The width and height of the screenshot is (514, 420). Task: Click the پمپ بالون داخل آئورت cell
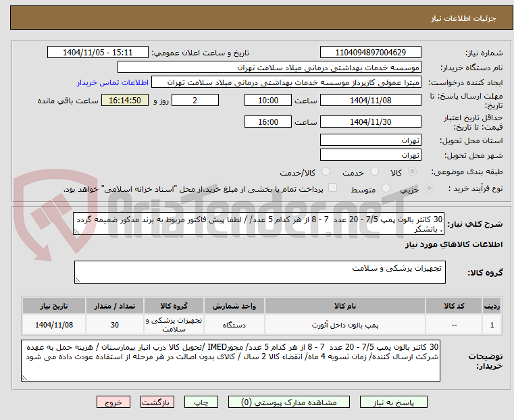[345, 325]
